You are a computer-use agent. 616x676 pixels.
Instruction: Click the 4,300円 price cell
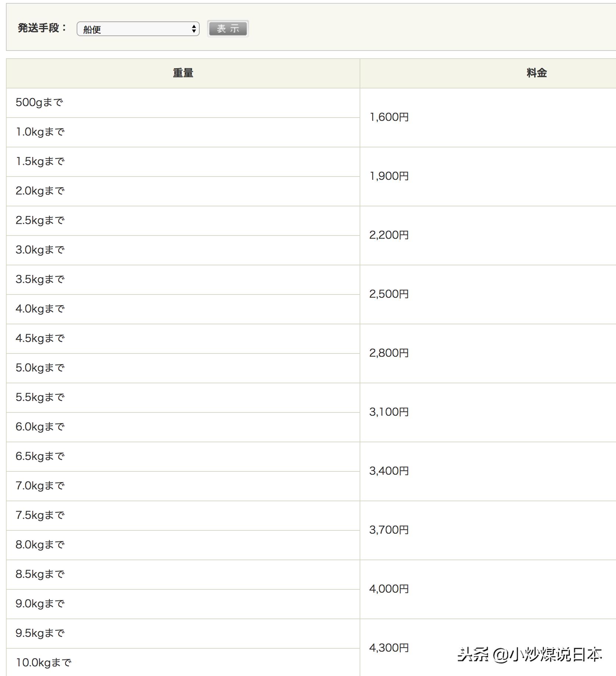(389, 648)
